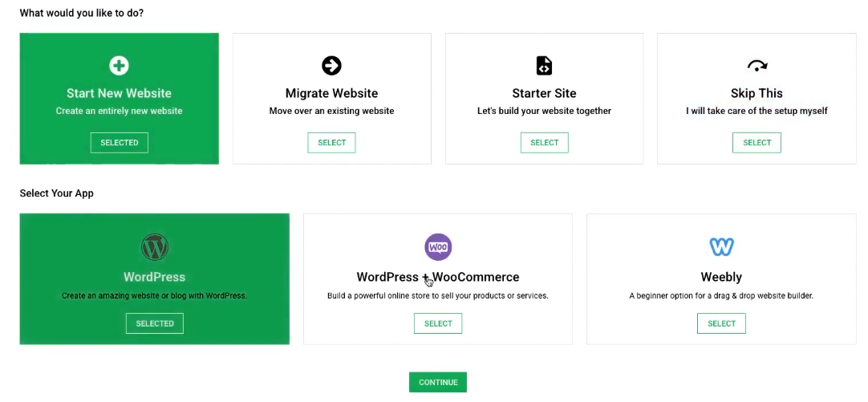Image resolution: width=868 pixels, height=402 pixels.
Task: Click the code file icon above Starter Site
Action: click(x=544, y=66)
